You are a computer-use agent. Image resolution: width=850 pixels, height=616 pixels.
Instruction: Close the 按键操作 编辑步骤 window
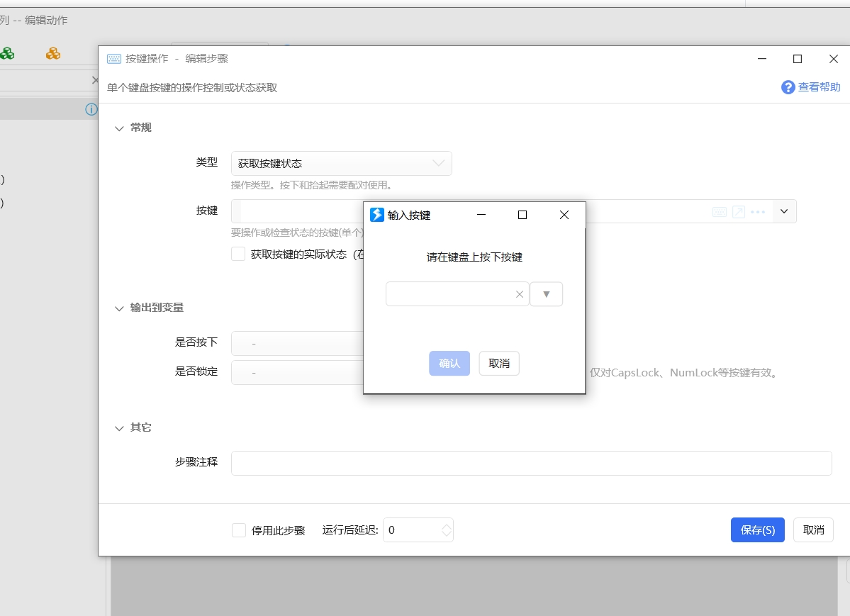click(834, 59)
